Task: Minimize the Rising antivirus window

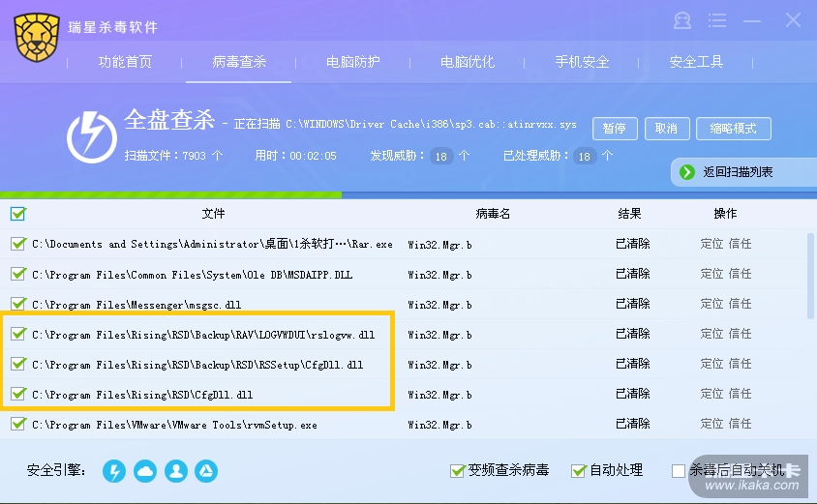Action: 752,21
